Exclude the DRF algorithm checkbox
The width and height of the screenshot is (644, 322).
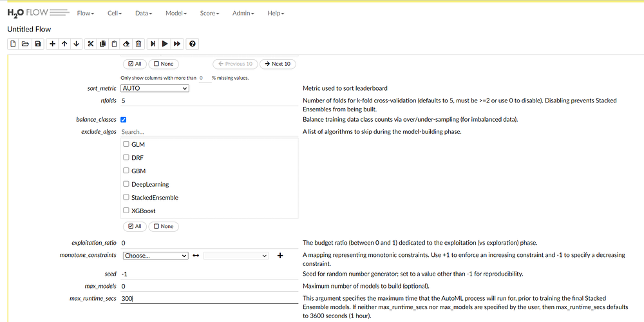click(x=126, y=157)
